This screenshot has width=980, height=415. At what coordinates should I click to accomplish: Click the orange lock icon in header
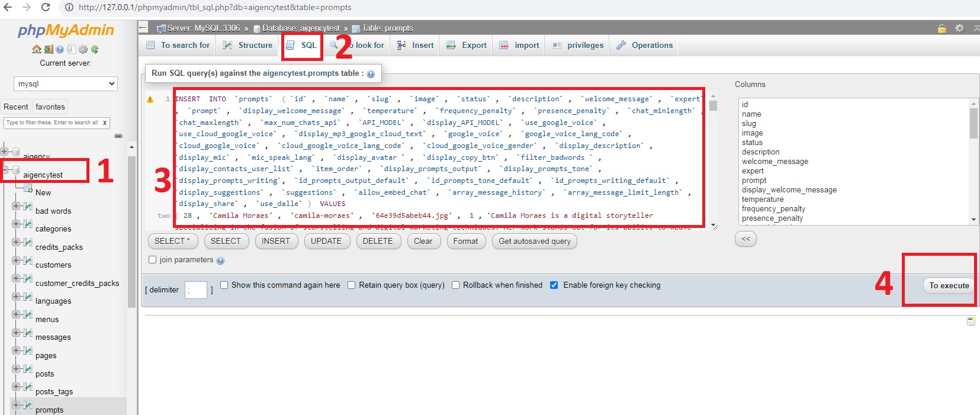pos(942,28)
